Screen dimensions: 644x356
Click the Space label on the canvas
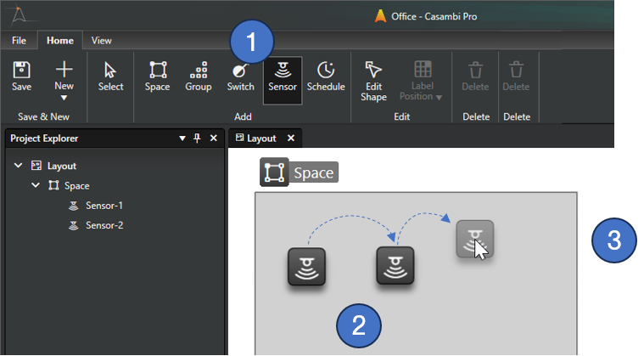(x=314, y=172)
